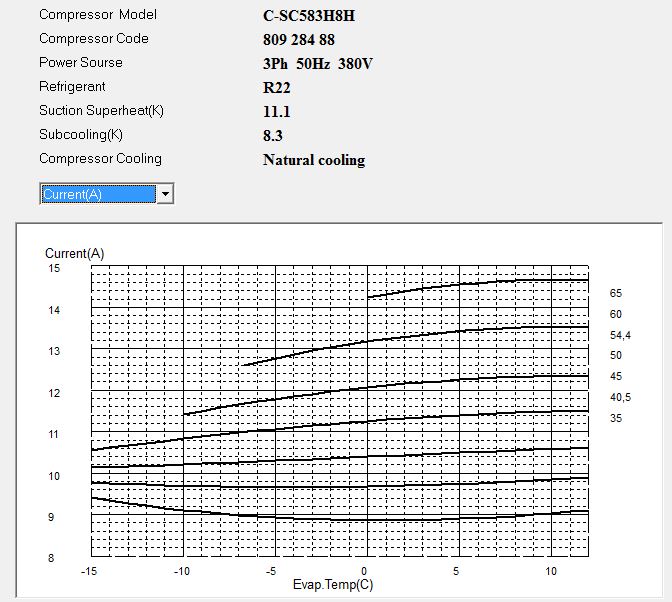This screenshot has width=672, height=602.
Task: Click the Subcooling(K) label
Action: coord(81,135)
